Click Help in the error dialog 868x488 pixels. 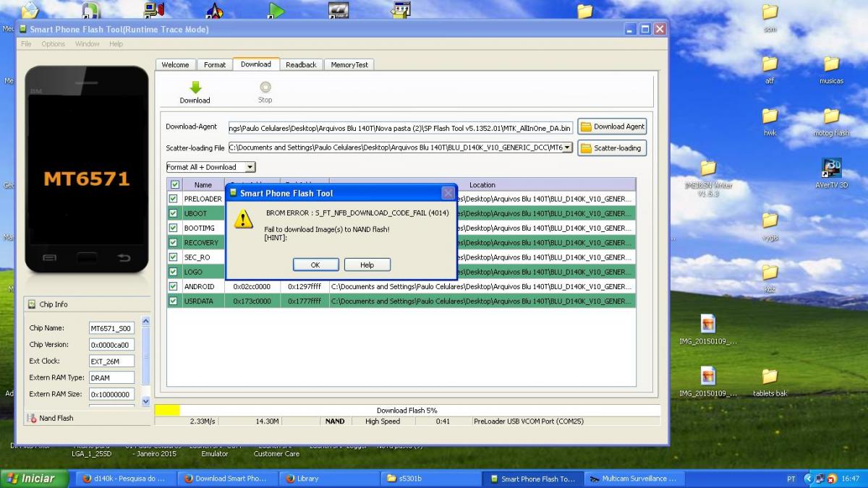pyautogui.click(x=367, y=265)
